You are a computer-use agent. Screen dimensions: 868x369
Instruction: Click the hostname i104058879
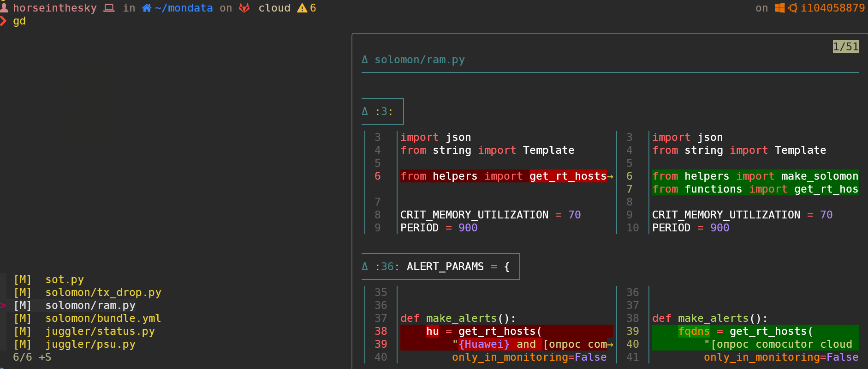point(833,8)
